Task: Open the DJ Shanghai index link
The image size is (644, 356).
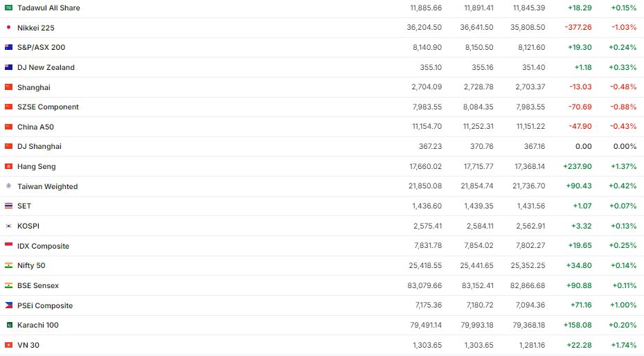Action: pyautogui.click(x=39, y=146)
